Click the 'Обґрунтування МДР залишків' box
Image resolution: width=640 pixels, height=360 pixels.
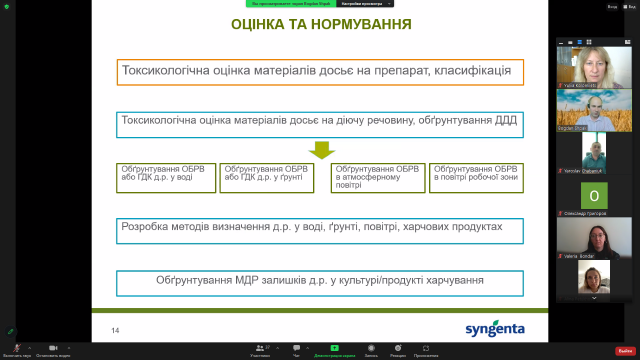(x=320, y=283)
